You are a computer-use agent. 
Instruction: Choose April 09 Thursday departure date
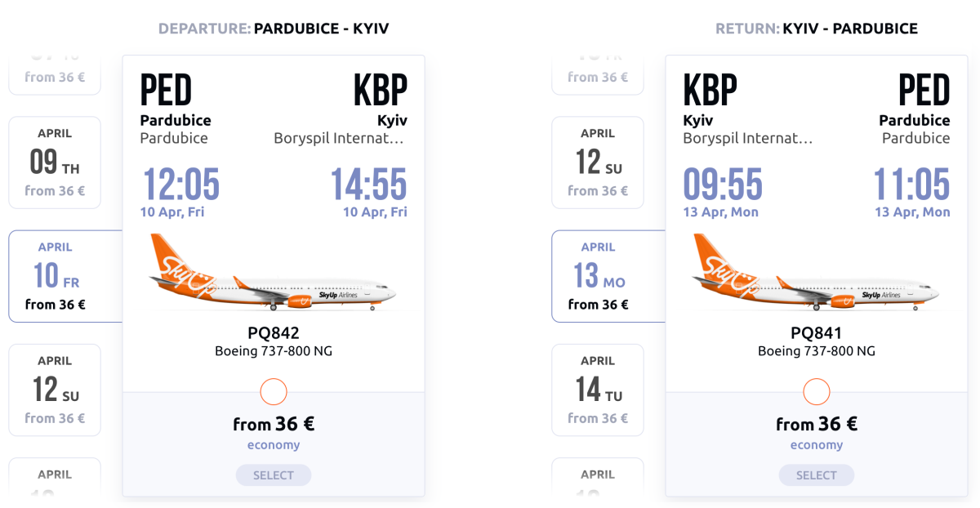click(55, 163)
